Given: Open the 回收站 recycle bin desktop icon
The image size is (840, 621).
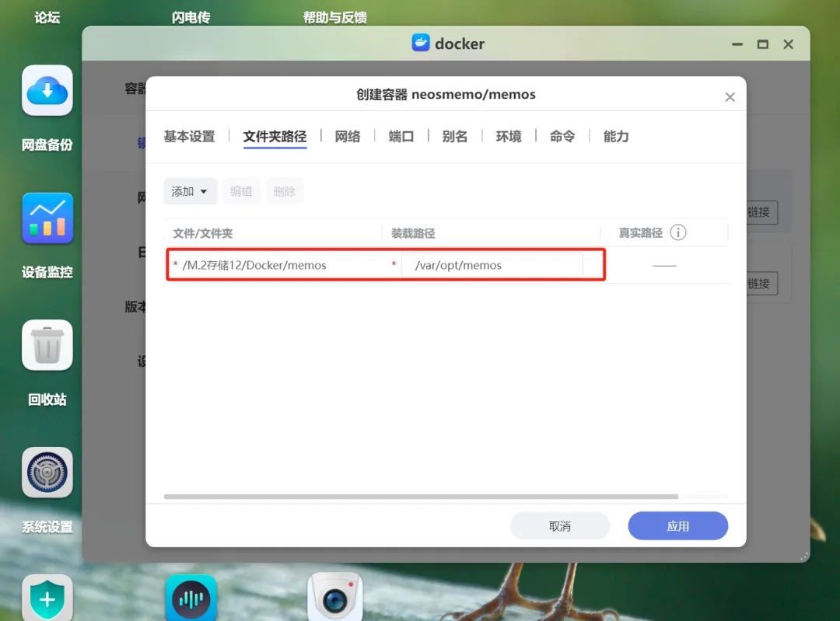Looking at the screenshot, I should [x=47, y=345].
